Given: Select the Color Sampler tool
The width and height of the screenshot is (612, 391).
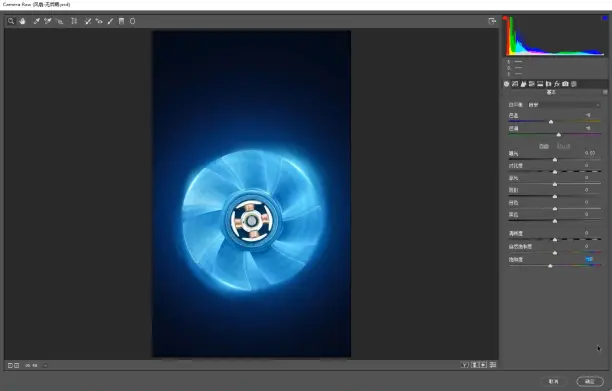Looking at the screenshot, I should coord(48,21).
